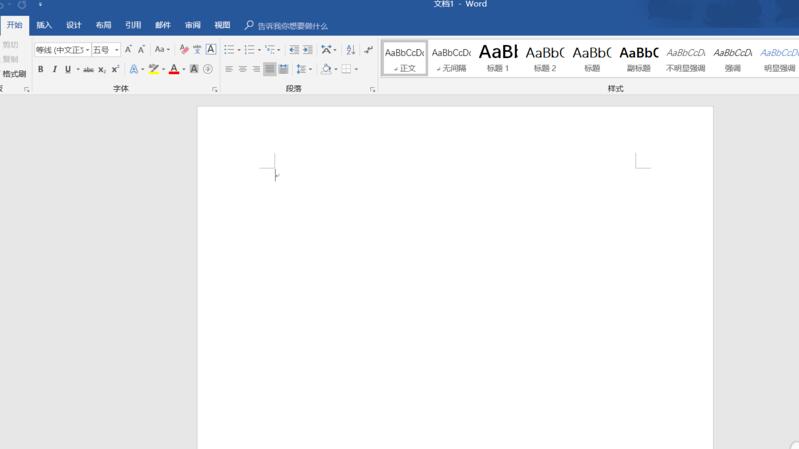The height and width of the screenshot is (449, 799).
Task: Align text to the left
Action: point(229,69)
